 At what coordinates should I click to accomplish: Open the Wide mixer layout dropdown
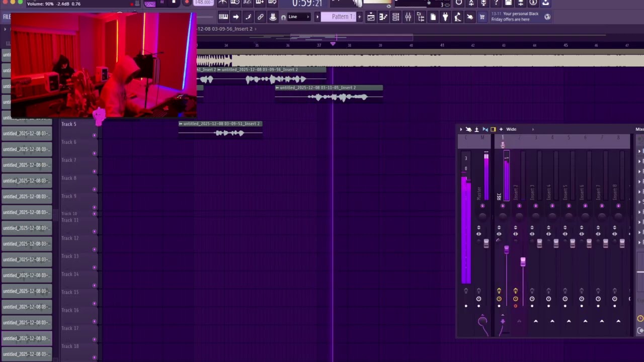511,129
